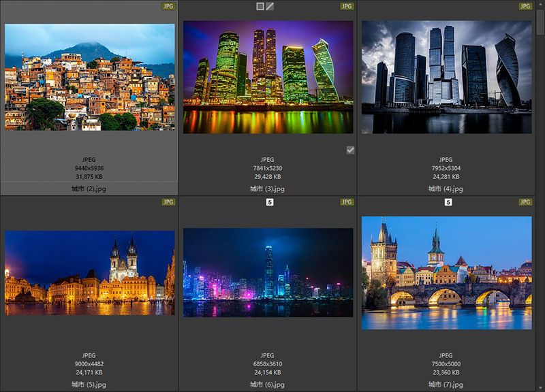The image size is (545, 392).
Task: Select the neon green skyscrapers thumbnail
Action: (268, 77)
